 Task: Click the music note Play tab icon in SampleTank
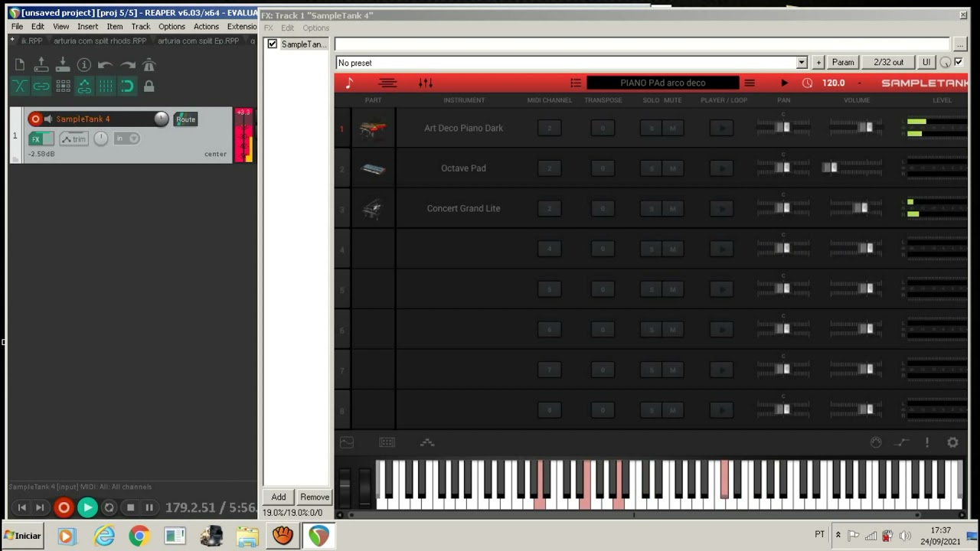349,83
